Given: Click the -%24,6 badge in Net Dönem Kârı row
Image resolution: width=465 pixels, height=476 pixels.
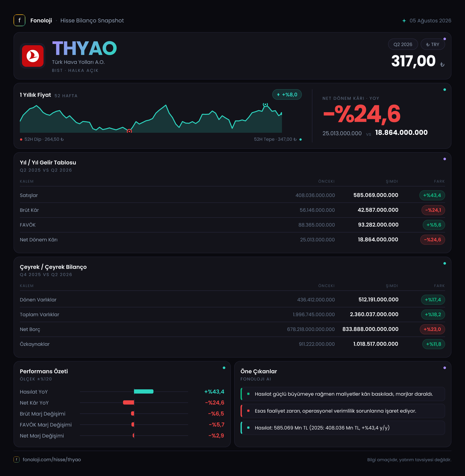Looking at the screenshot, I should tap(432, 240).
